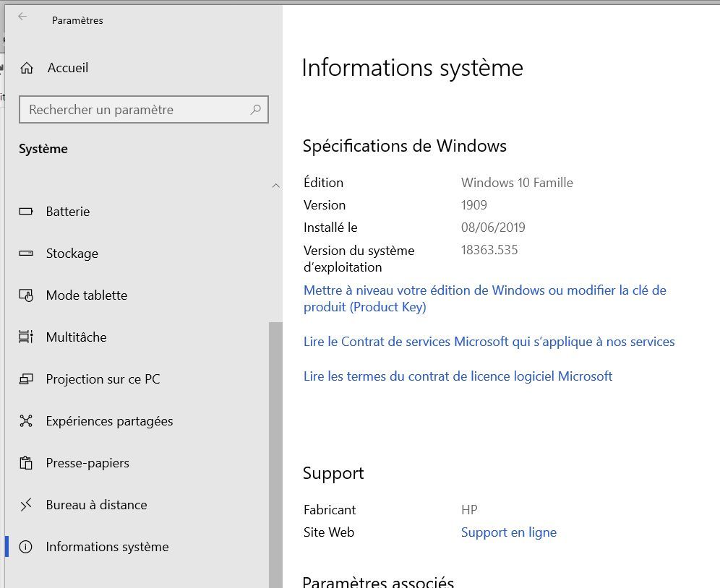Select the Stockage drive icon

point(26,254)
